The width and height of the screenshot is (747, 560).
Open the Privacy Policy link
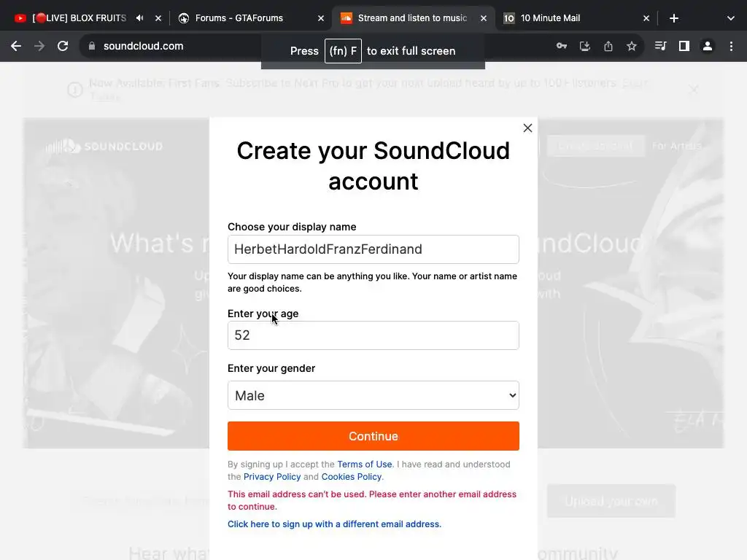272,477
